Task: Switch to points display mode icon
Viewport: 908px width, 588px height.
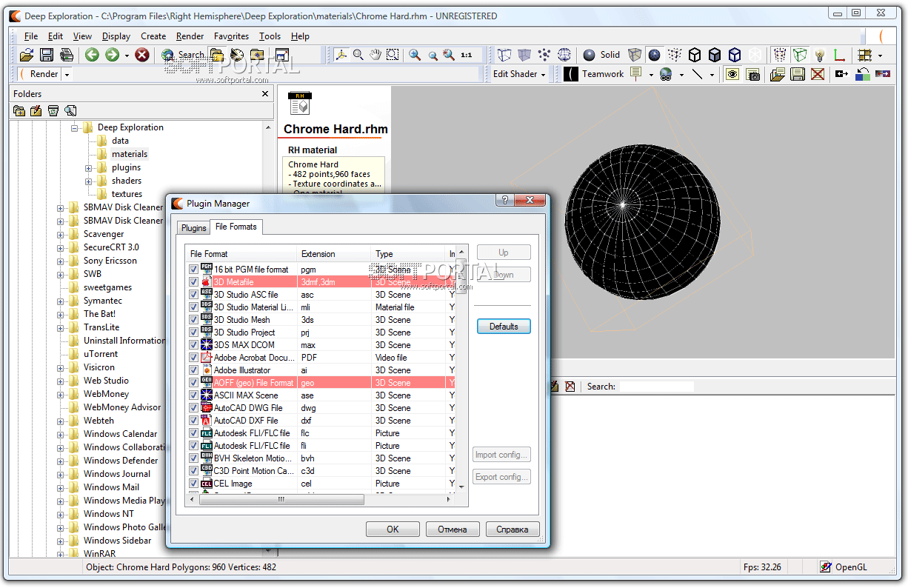Action: (x=544, y=55)
